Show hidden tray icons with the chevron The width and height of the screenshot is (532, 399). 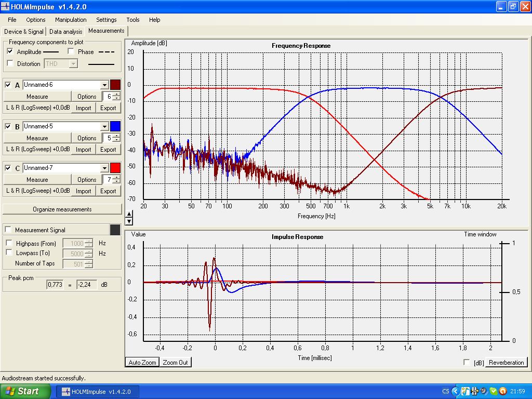point(456,391)
